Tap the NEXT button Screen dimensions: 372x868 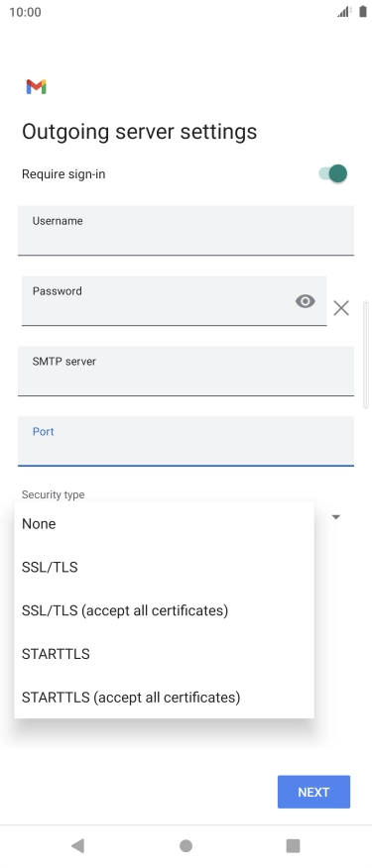point(313,792)
